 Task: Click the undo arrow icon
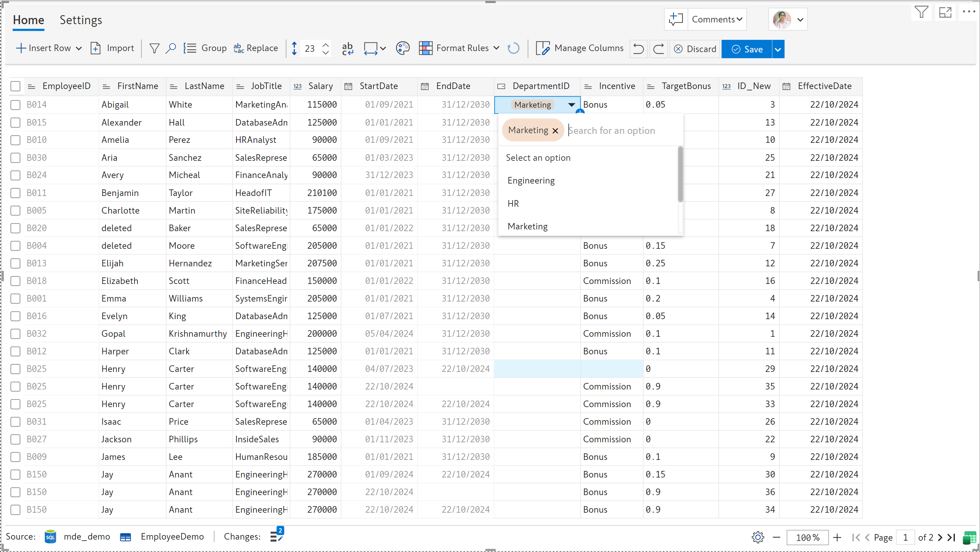[638, 49]
